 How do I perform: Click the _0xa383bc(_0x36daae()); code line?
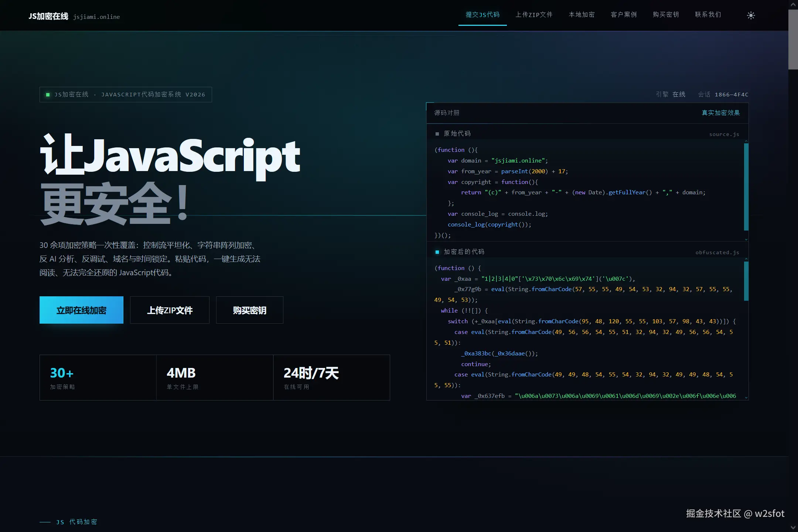(x=499, y=354)
